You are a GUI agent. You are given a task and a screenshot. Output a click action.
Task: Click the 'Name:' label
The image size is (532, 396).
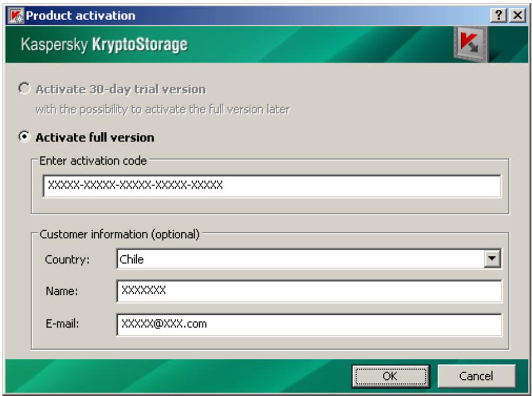tap(62, 291)
